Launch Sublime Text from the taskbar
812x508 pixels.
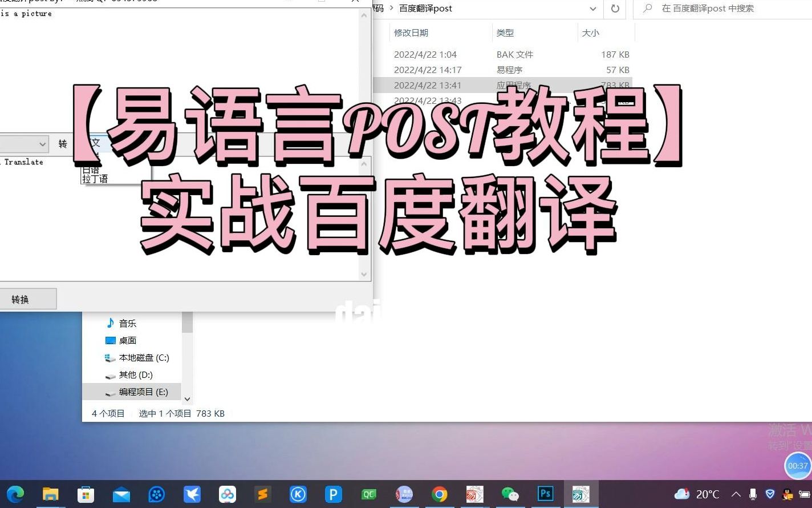coord(262,494)
